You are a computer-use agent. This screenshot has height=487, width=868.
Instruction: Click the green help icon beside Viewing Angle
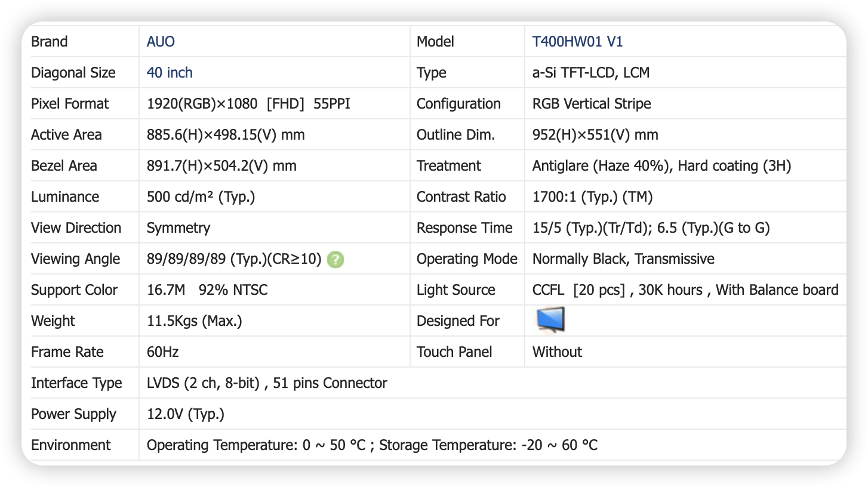click(x=335, y=260)
